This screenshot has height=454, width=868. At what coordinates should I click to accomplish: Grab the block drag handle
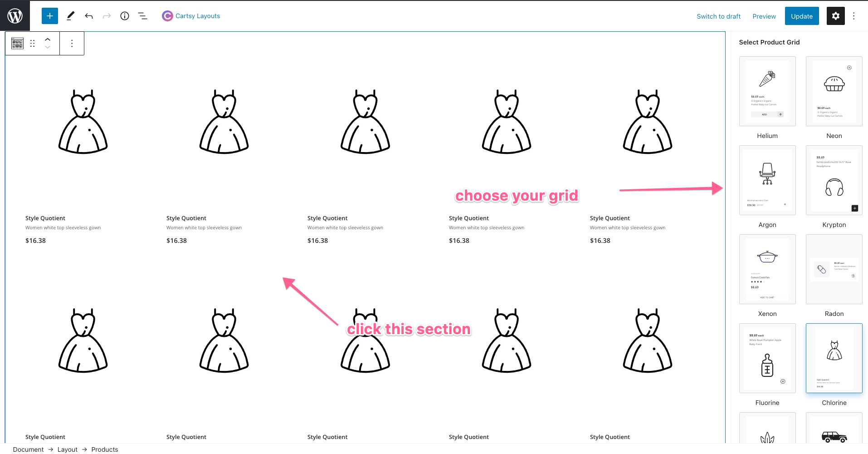tap(33, 44)
